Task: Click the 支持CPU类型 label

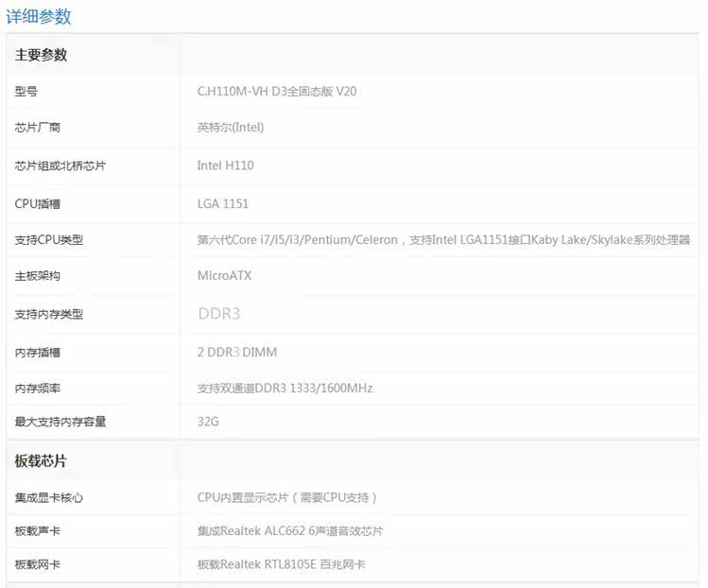Action: click(x=49, y=240)
